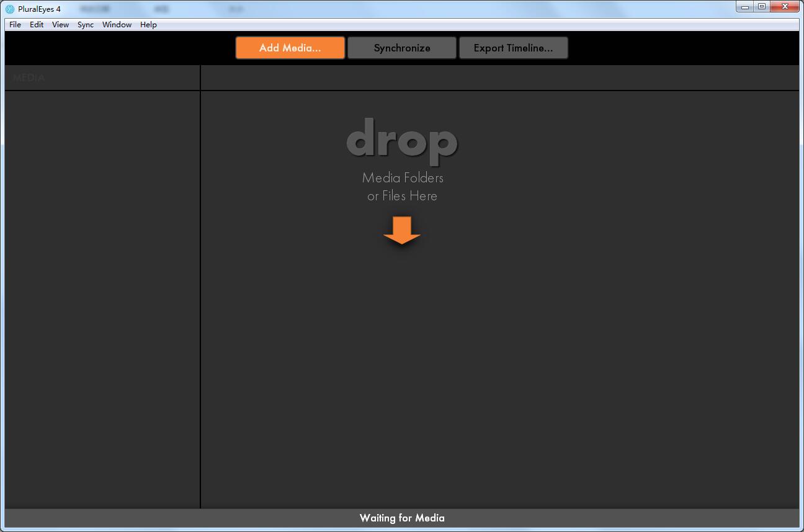This screenshot has height=532, width=804.
Task: Maximize the PluralEyes 4 window
Action: point(762,7)
